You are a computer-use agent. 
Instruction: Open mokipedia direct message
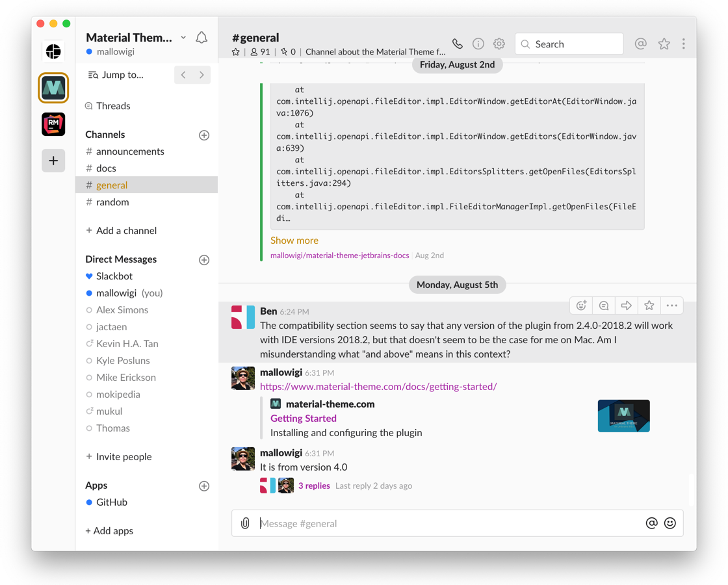tap(147, 394)
